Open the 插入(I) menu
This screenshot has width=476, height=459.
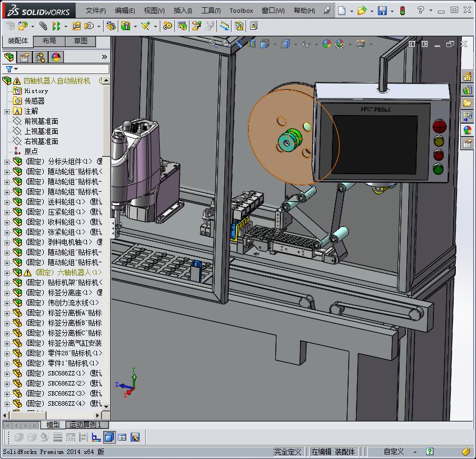[183, 11]
